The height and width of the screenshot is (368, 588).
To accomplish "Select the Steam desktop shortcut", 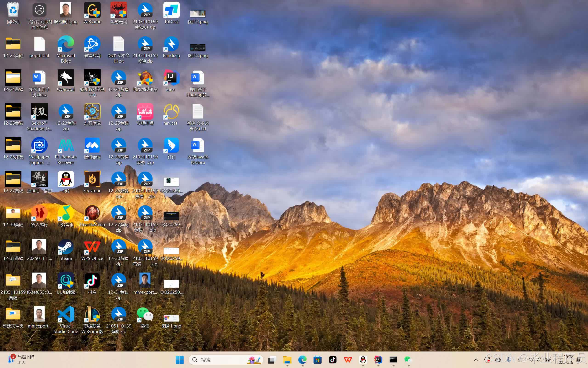I will [66, 250].
